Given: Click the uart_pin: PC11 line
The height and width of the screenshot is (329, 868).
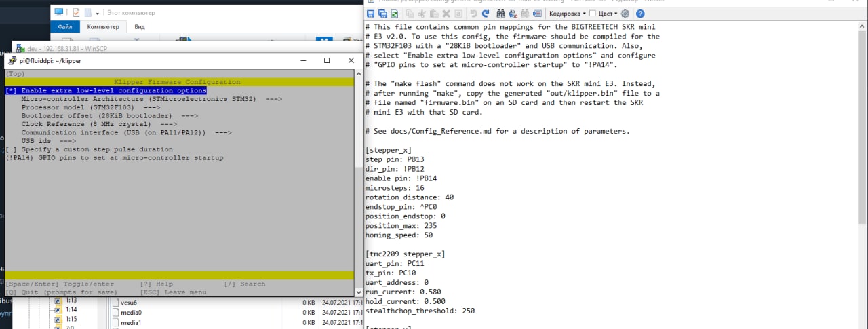Looking at the screenshot, I should [394, 263].
